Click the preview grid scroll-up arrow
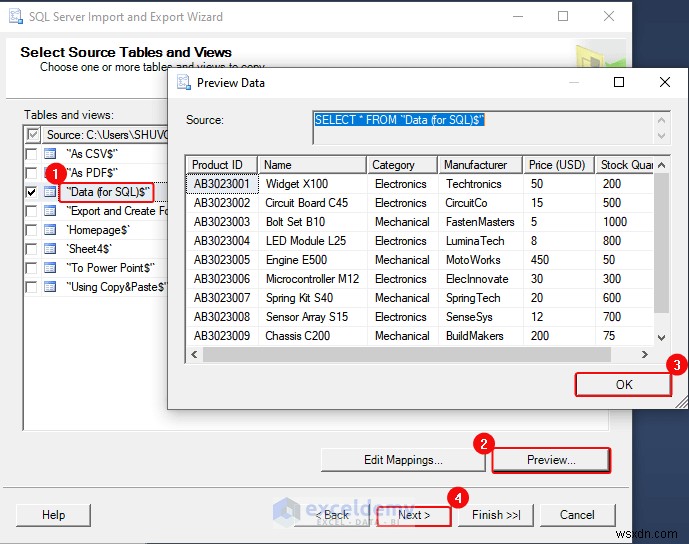 (x=662, y=165)
